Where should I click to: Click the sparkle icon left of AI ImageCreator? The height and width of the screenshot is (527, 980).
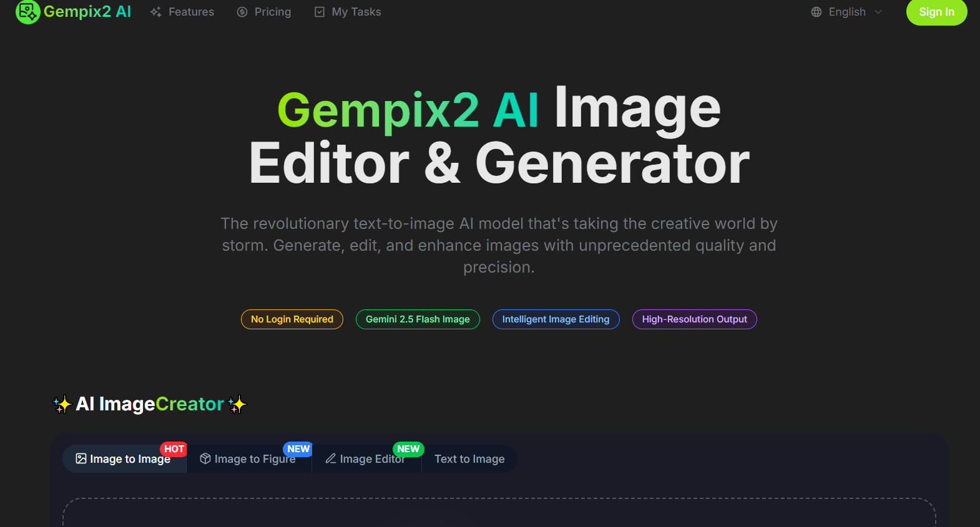62,404
